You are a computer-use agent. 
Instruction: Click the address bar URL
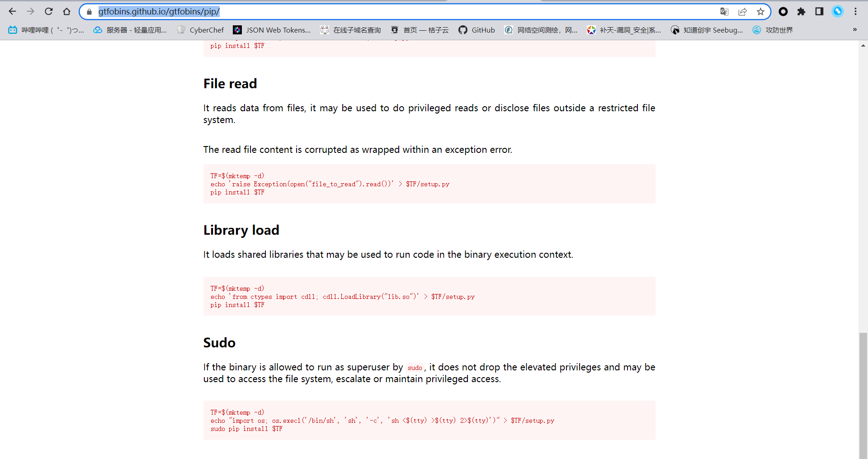coord(159,12)
